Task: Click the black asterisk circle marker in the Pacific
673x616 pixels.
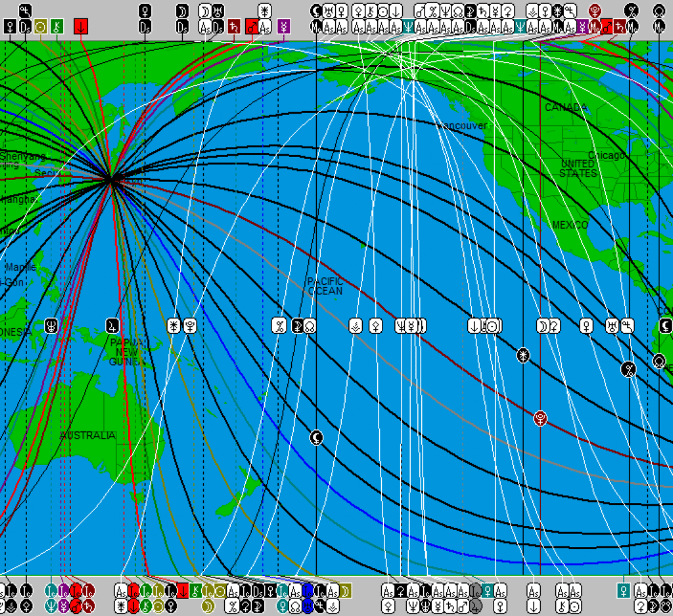Action: coord(523,355)
